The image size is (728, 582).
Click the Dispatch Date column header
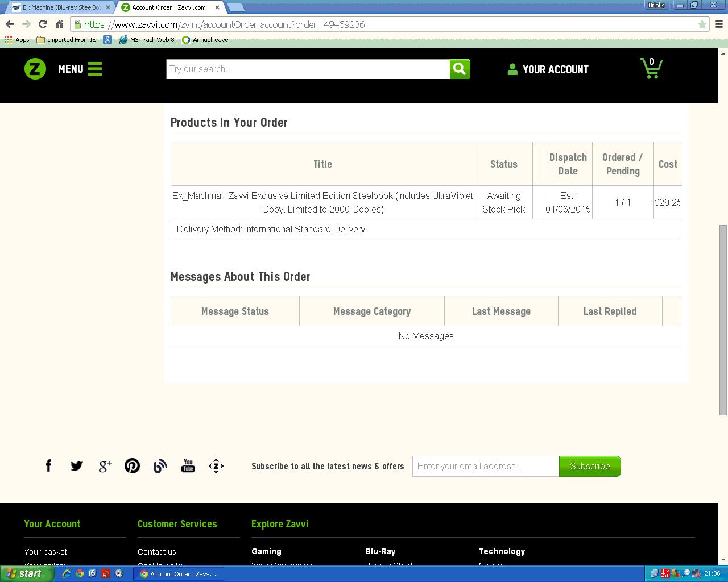click(x=568, y=164)
